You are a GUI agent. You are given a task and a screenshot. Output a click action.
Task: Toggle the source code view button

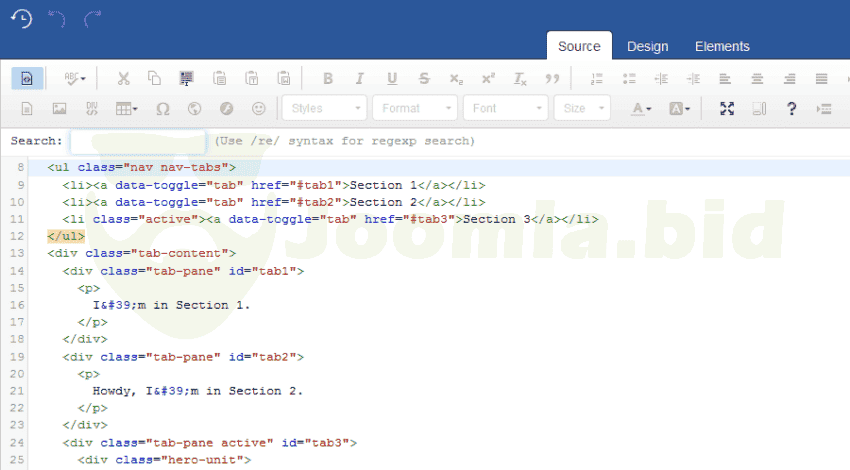(x=27, y=78)
